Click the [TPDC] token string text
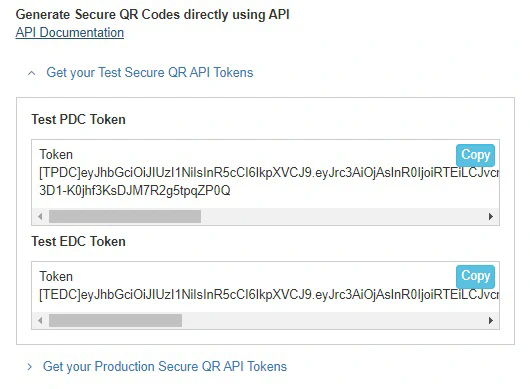This screenshot has height=389, width=530. (269, 173)
